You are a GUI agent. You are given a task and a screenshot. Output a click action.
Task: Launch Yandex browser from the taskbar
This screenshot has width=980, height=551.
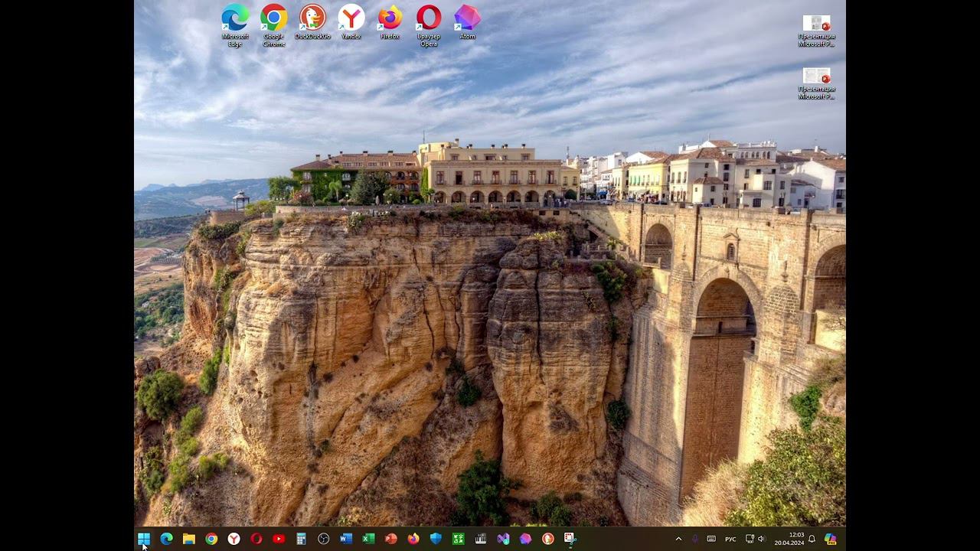point(234,539)
